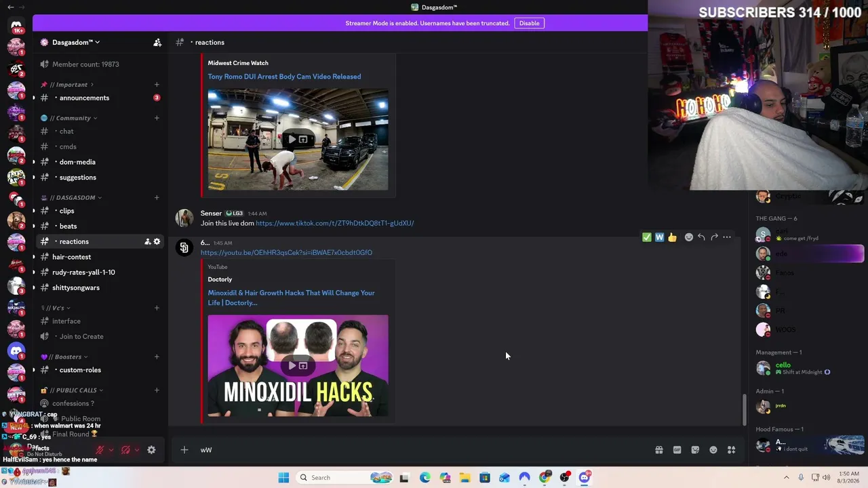Open File Explorer from the taskbar
Image resolution: width=868 pixels, height=488 pixels.
(x=465, y=477)
